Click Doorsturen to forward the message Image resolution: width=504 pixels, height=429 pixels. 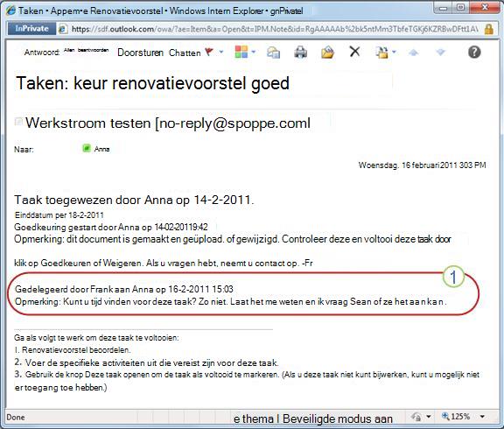141,53
